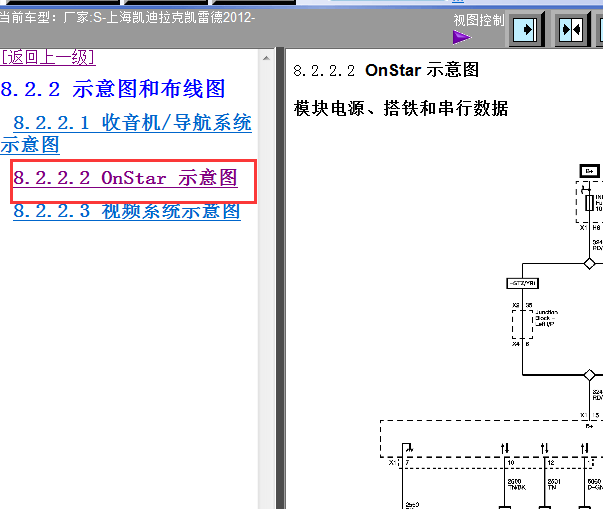The width and height of the screenshot is (603, 509).
Task: Click the 模块电源、搭铁和串行数据 subtitle
Action: pyautogui.click(x=401, y=108)
